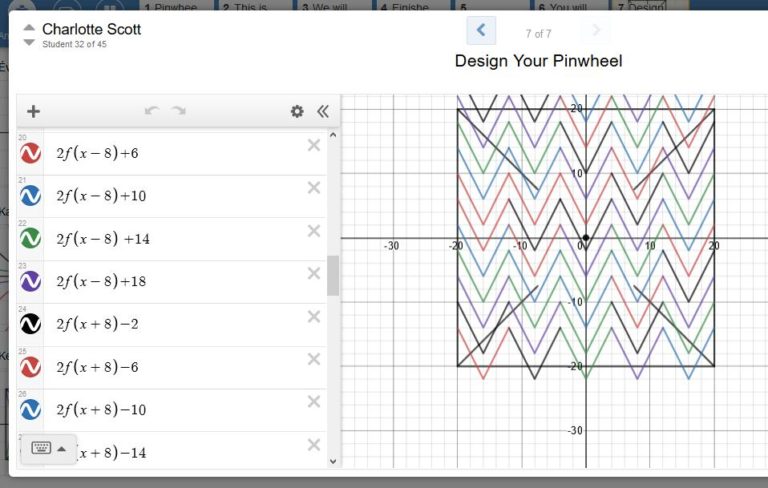
Task: Select previous student with up triangle
Action: [29, 27]
